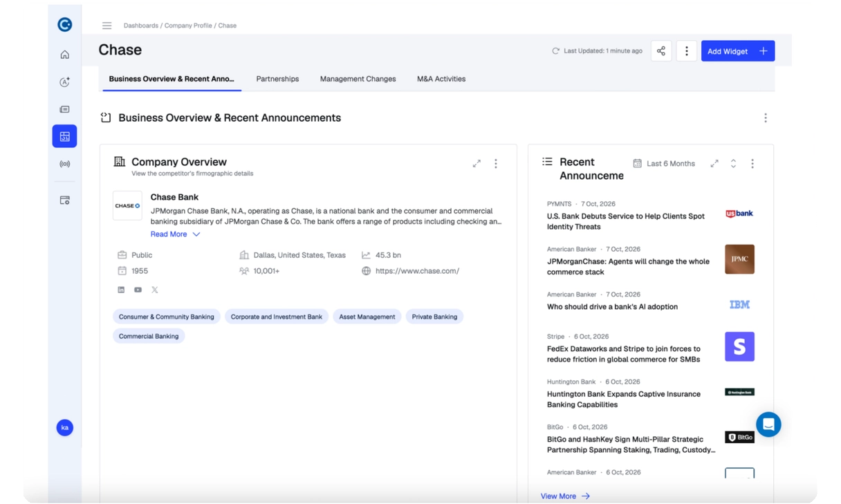Open the chat support bubble

[768, 424]
